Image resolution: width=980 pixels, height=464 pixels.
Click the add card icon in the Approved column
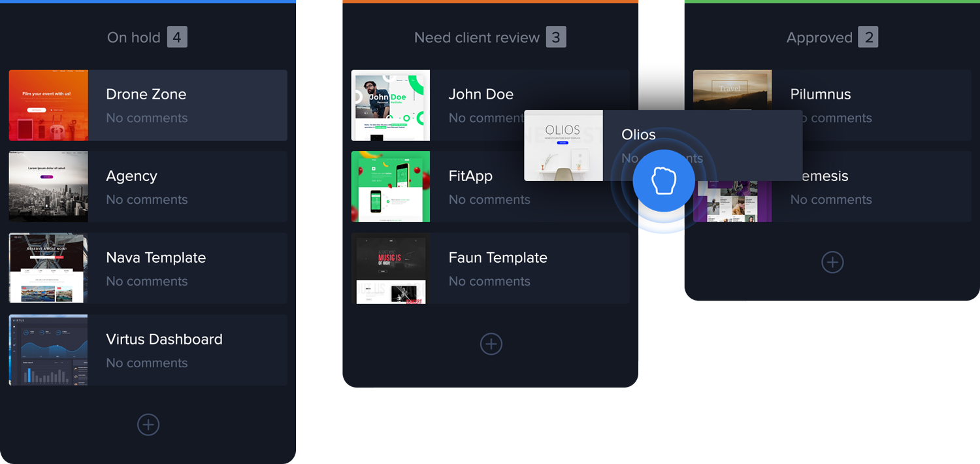click(832, 262)
